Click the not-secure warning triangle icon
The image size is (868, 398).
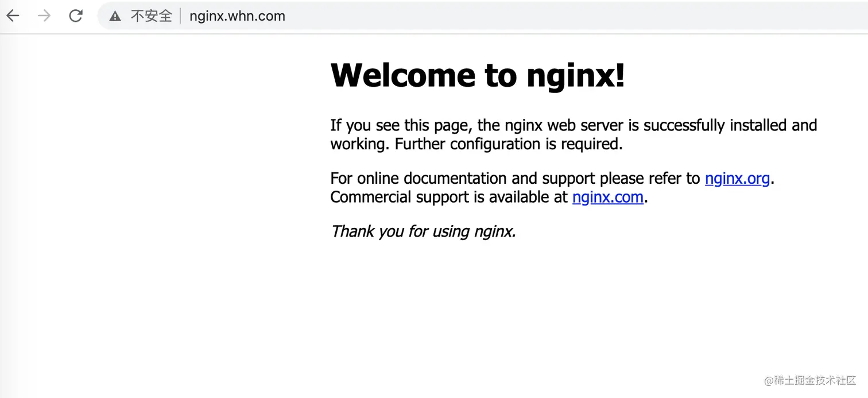(x=115, y=17)
